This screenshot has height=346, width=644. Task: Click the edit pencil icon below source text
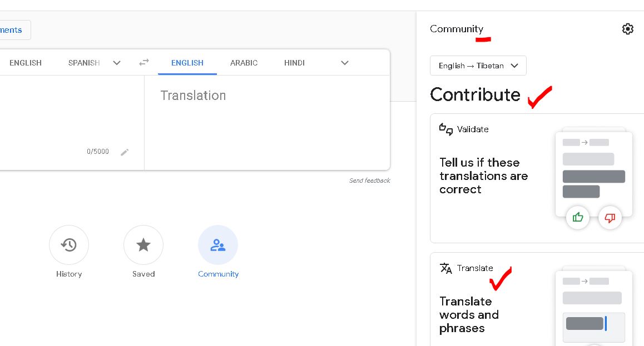pyautogui.click(x=125, y=151)
